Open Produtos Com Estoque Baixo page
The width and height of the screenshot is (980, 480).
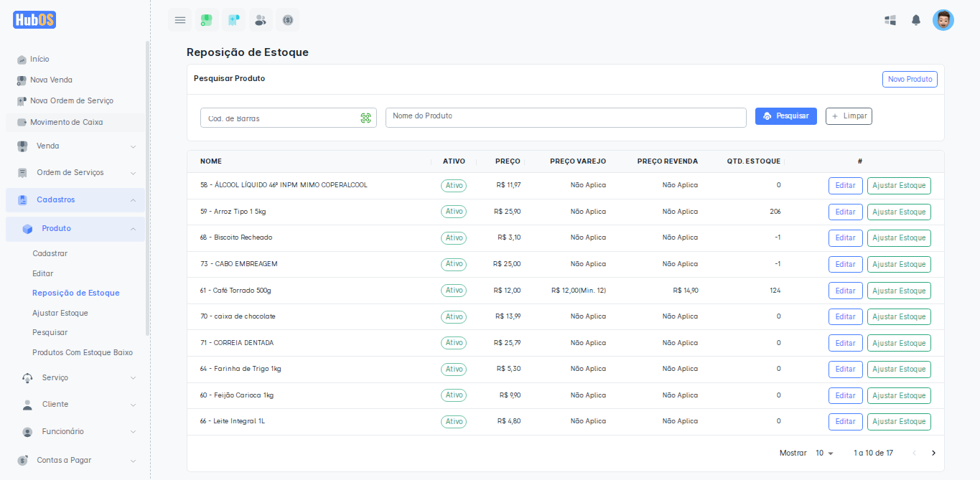click(x=82, y=353)
